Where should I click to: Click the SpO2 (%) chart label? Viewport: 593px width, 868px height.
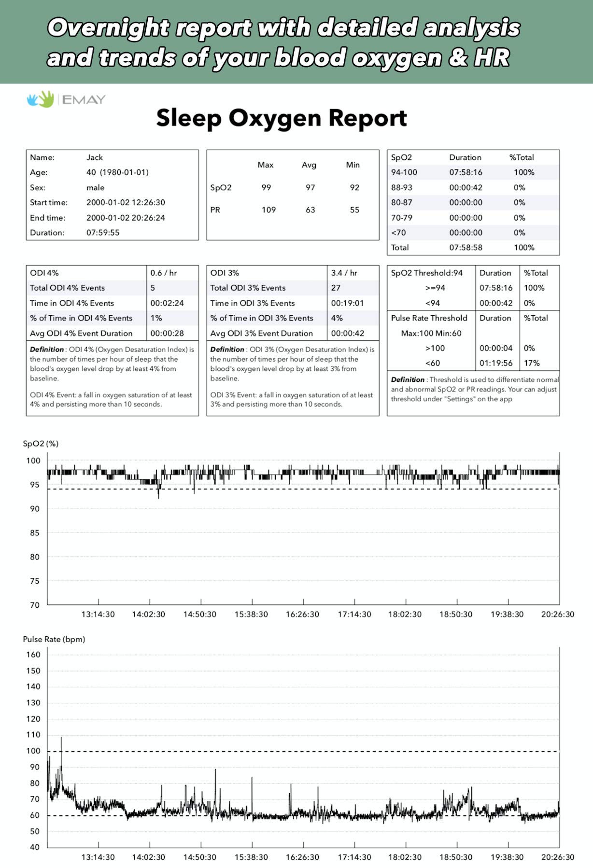point(41,443)
